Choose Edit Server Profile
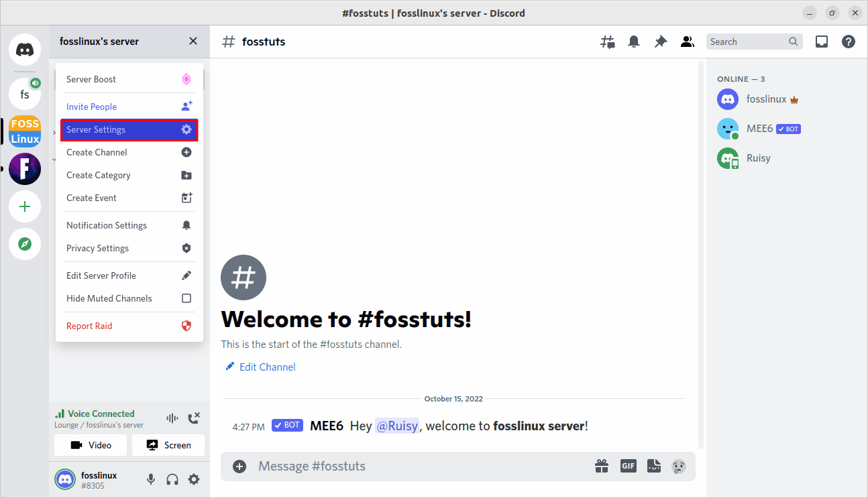 (129, 275)
